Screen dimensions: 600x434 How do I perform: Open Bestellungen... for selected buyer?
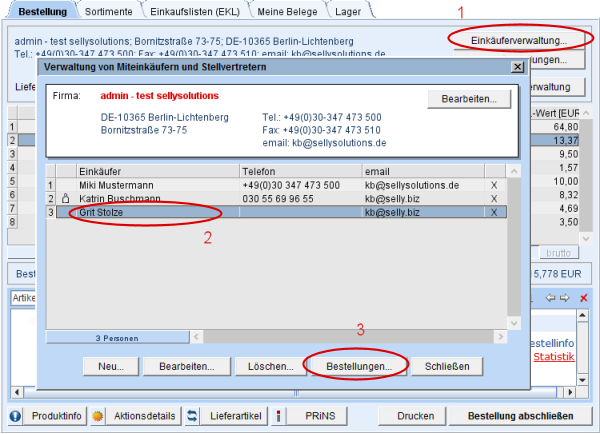pyautogui.click(x=359, y=366)
